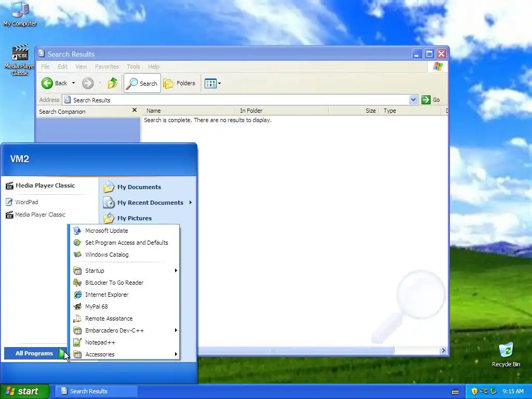Click the Back arrow button

tap(54, 83)
